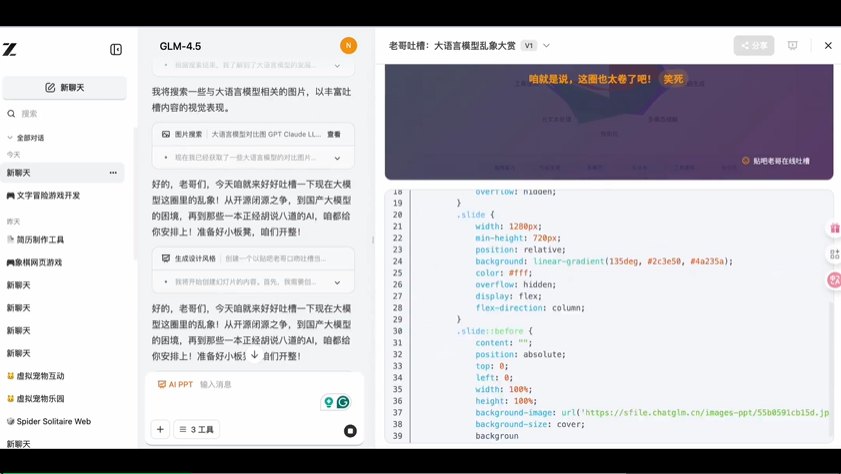
Task: Click the #fff color value in code
Action: [x=518, y=273]
